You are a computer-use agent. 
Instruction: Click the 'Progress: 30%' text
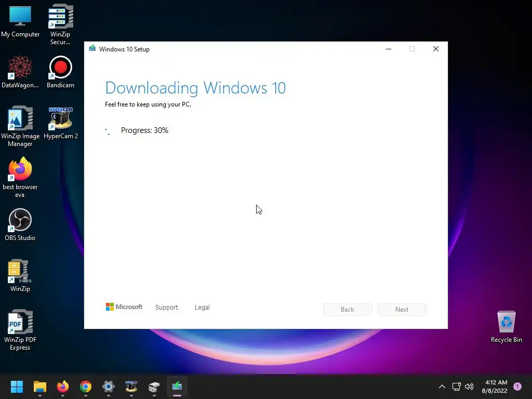(x=144, y=130)
